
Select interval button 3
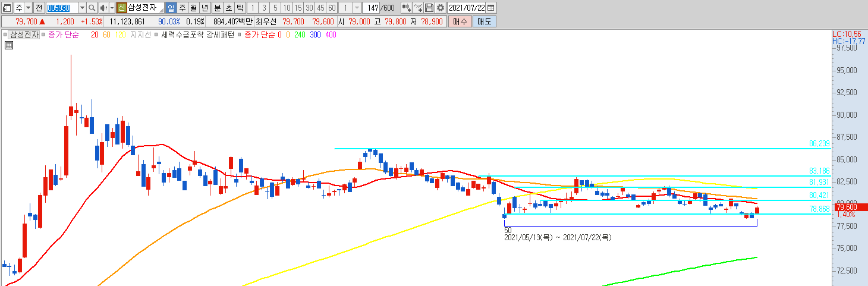[x=264, y=8]
